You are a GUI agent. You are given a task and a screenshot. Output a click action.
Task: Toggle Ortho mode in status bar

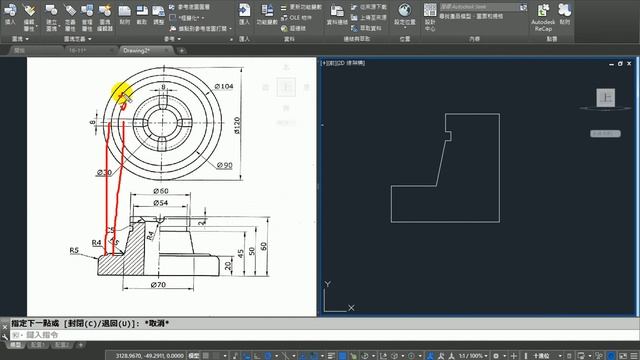[257, 356]
